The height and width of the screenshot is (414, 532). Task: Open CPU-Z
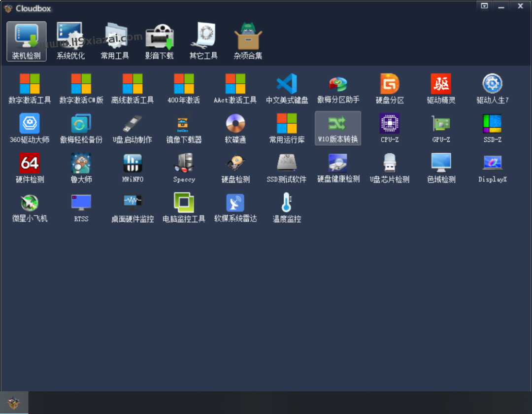(x=390, y=128)
